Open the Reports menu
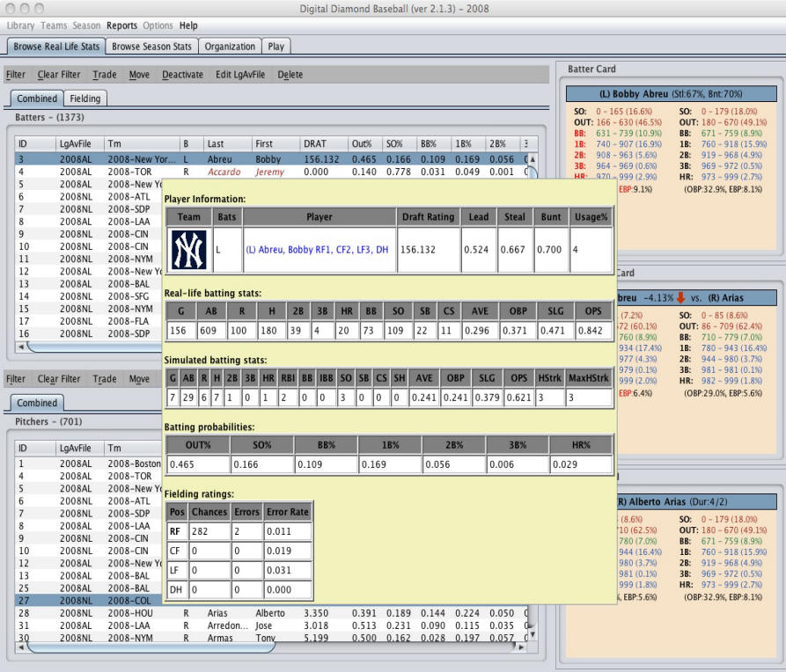786x672 pixels. pos(121,26)
